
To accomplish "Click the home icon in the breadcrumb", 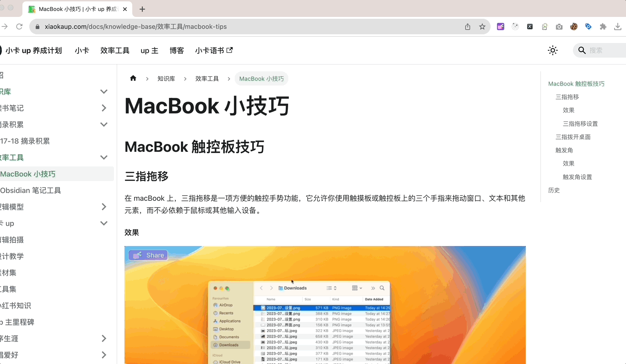I will [x=133, y=78].
